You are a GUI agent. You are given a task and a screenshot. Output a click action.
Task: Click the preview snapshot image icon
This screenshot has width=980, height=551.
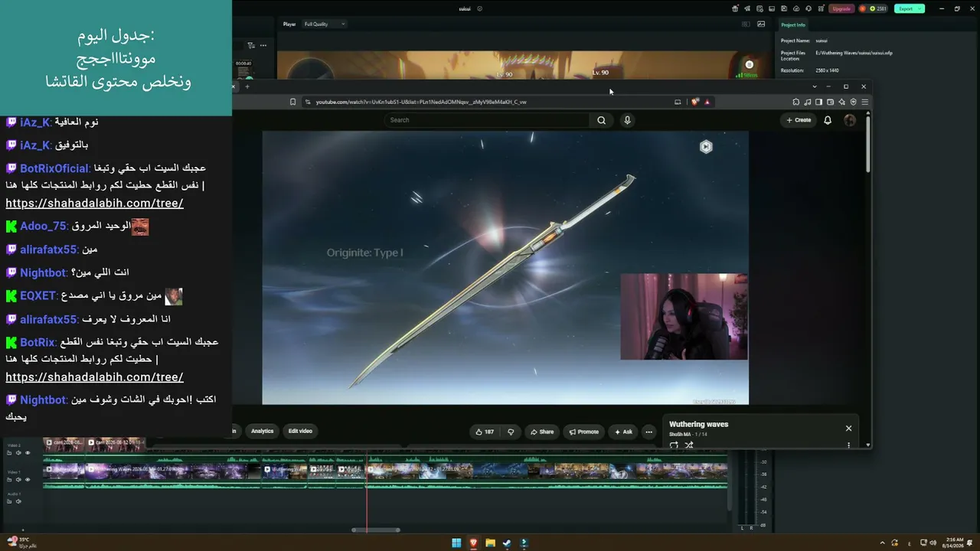click(x=761, y=24)
